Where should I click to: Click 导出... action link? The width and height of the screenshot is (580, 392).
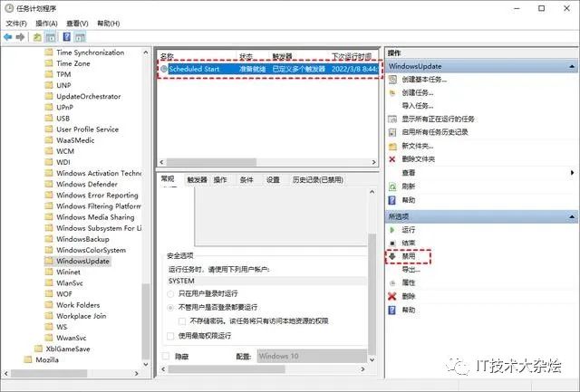point(411,270)
